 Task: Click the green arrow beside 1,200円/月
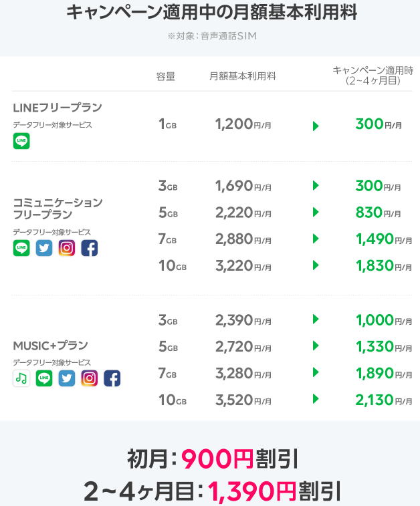coord(316,125)
